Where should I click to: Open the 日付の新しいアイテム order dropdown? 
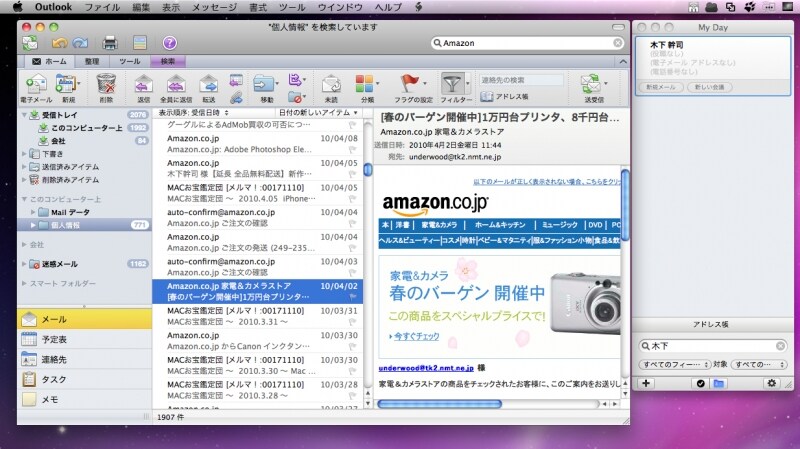point(317,112)
